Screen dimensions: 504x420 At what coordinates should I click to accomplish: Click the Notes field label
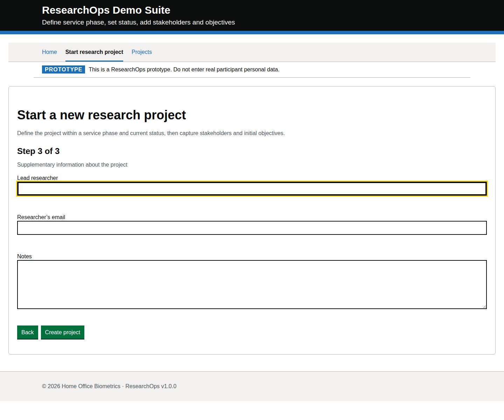click(x=24, y=256)
